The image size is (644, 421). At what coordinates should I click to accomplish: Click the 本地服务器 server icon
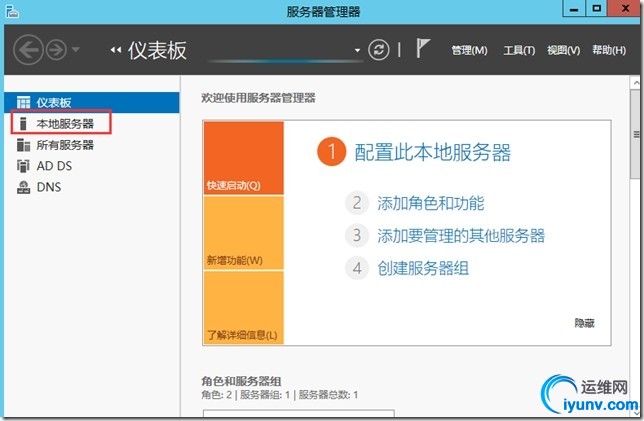(x=23, y=123)
